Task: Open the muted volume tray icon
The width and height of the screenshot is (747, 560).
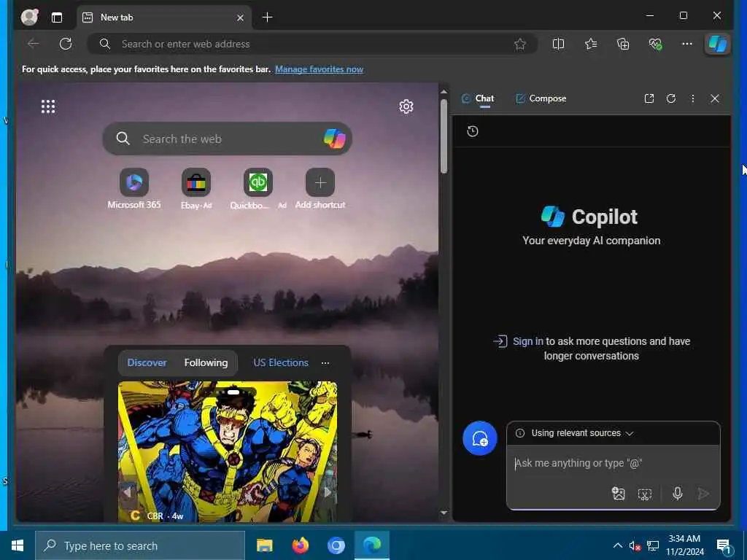Action: pos(635,545)
